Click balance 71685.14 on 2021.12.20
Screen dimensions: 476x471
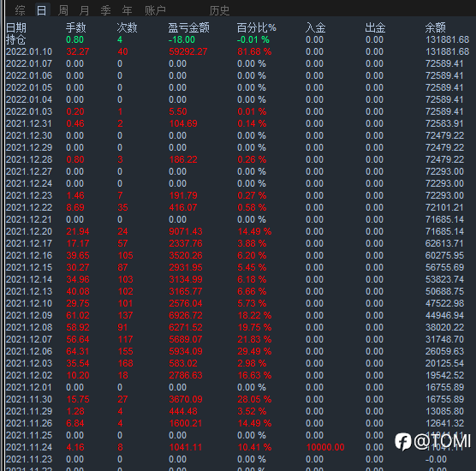pos(444,232)
